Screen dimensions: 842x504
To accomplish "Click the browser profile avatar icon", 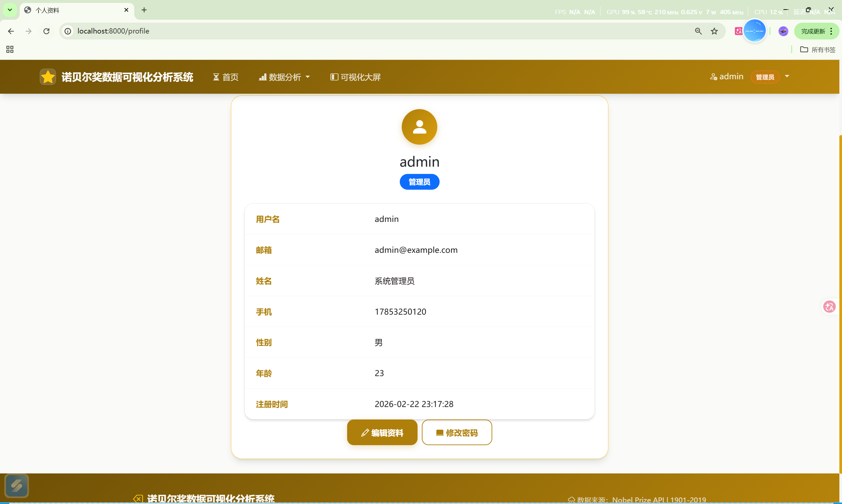I will point(783,31).
